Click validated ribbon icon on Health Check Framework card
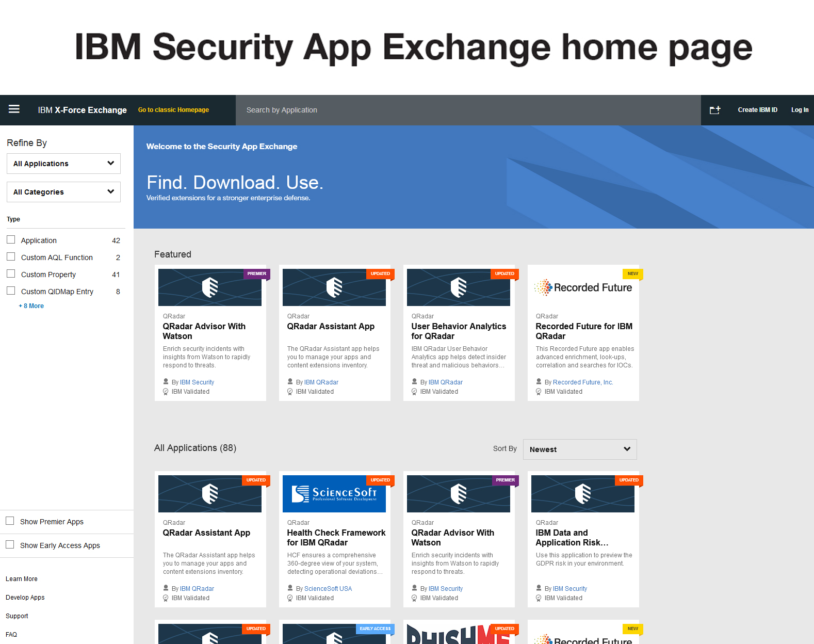 point(290,598)
